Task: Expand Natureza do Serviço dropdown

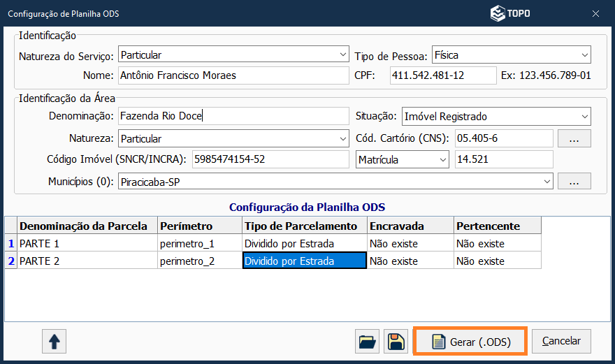Action: (342, 54)
